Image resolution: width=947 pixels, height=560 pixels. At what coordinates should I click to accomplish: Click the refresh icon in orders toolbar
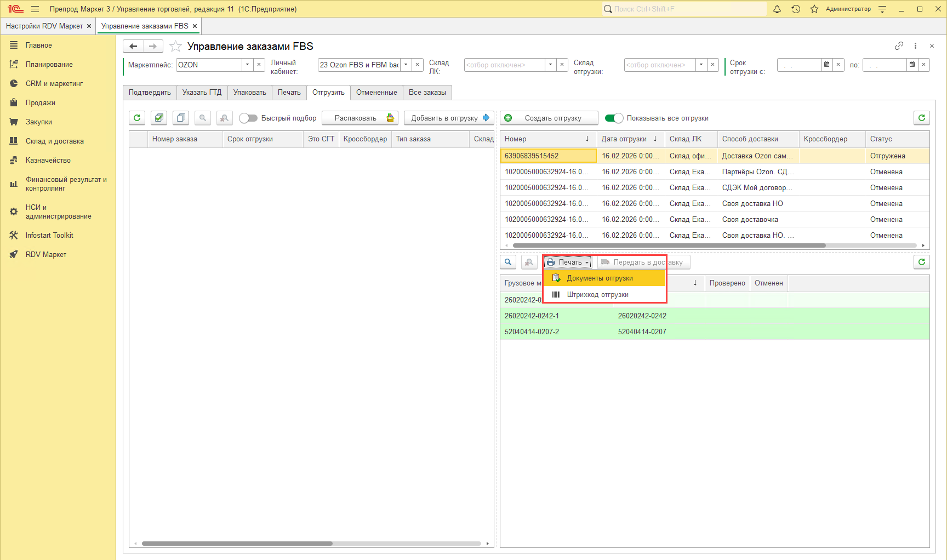(137, 118)
